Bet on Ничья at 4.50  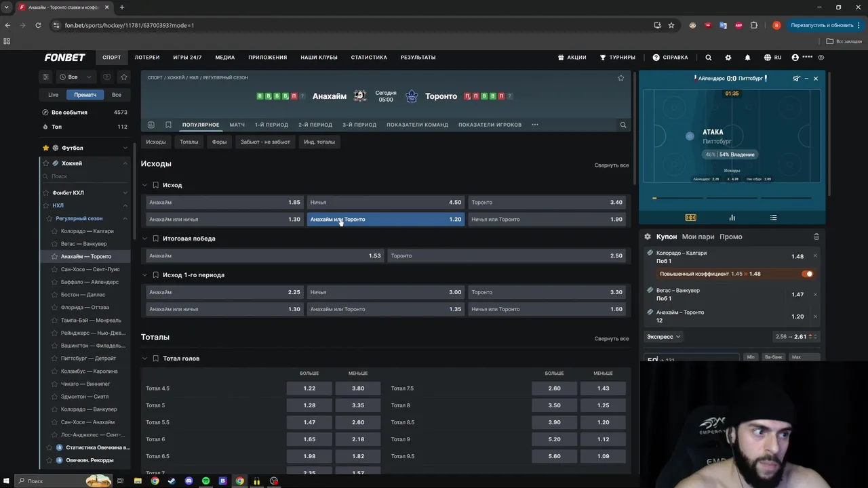[x=386, y=202]
